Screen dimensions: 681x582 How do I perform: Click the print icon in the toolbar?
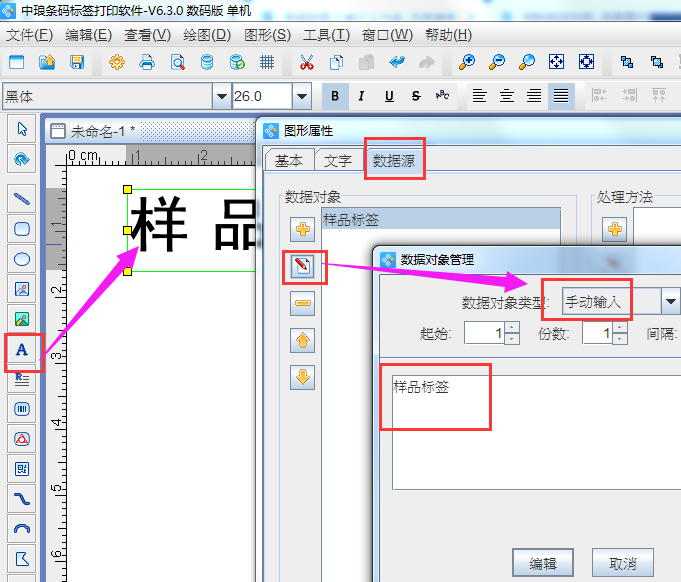pyautogui.click(x=147, y=62)
